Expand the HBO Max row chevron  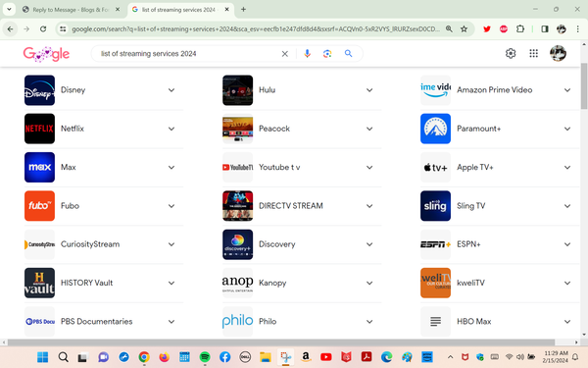pyautogui.click(x=567, y=322)
